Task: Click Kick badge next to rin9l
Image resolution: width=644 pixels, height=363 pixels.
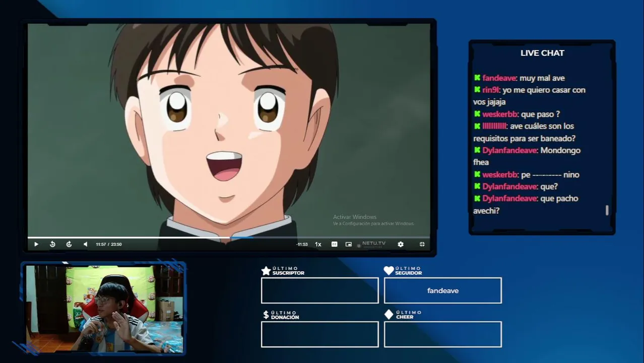Action: 477,90
